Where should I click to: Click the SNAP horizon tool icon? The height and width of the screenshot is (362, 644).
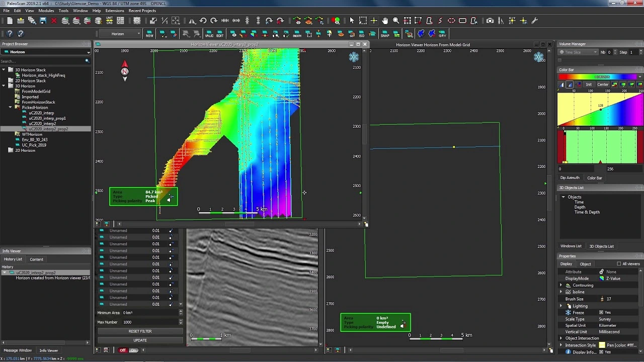(x=385, y=34)
